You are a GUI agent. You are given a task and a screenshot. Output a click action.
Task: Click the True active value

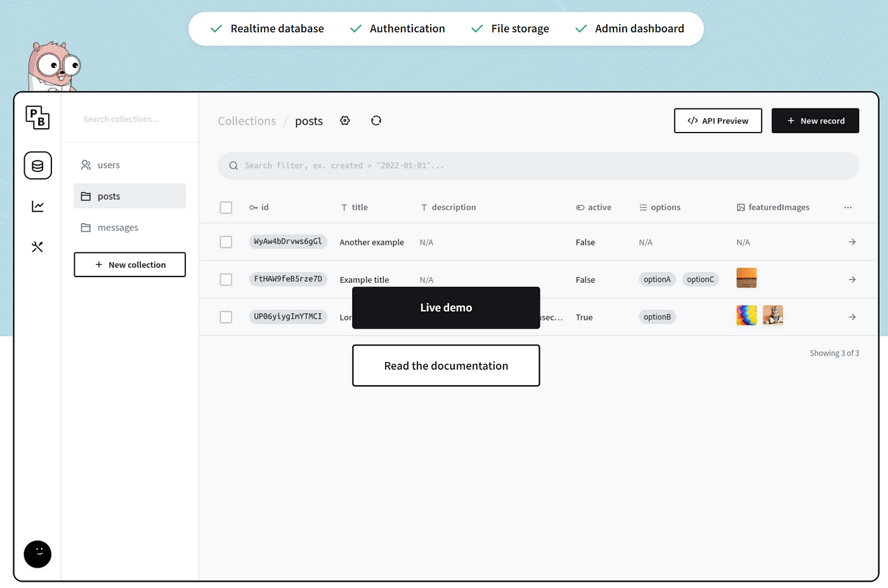(584, 317)
